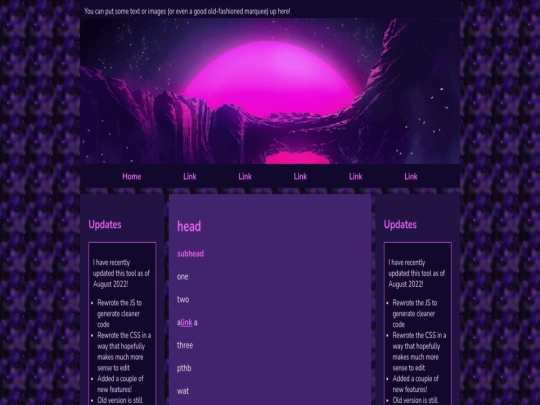
Task: Click the 'Updates' heading in right sidebar
Action: pos(400,225)
